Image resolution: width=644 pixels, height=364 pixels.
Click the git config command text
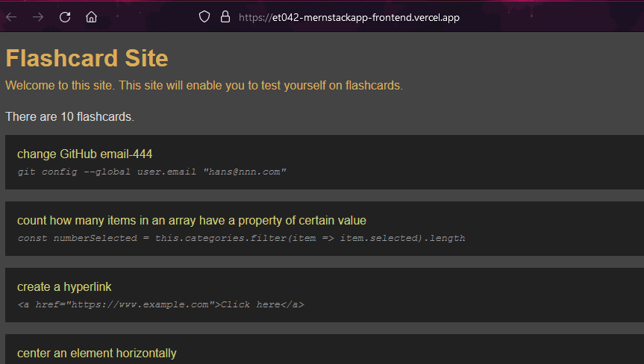point(151,172)
